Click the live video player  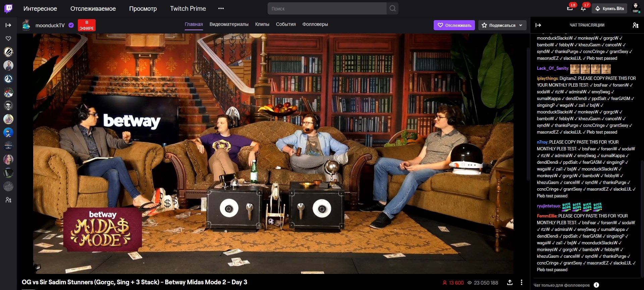(273, 153)
